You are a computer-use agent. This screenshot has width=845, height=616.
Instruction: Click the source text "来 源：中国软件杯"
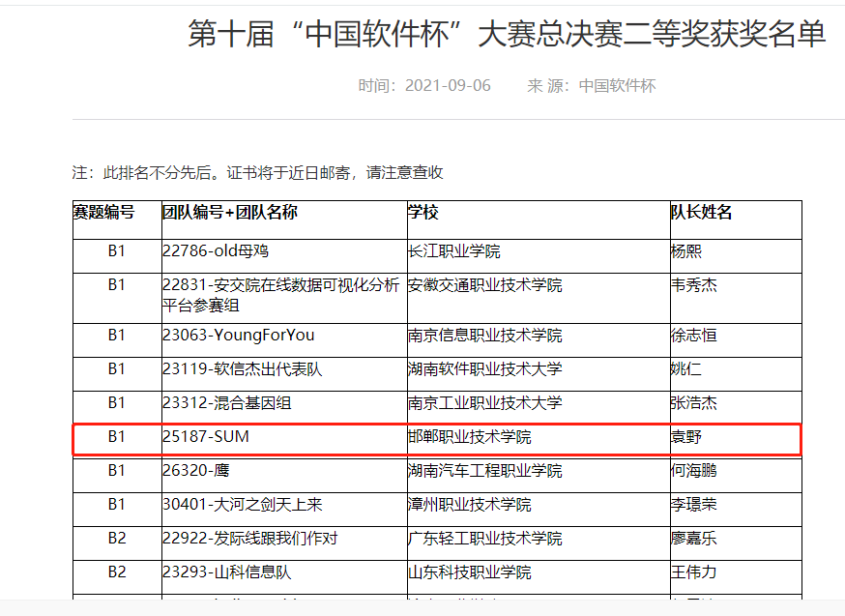(x=591, y=86)
